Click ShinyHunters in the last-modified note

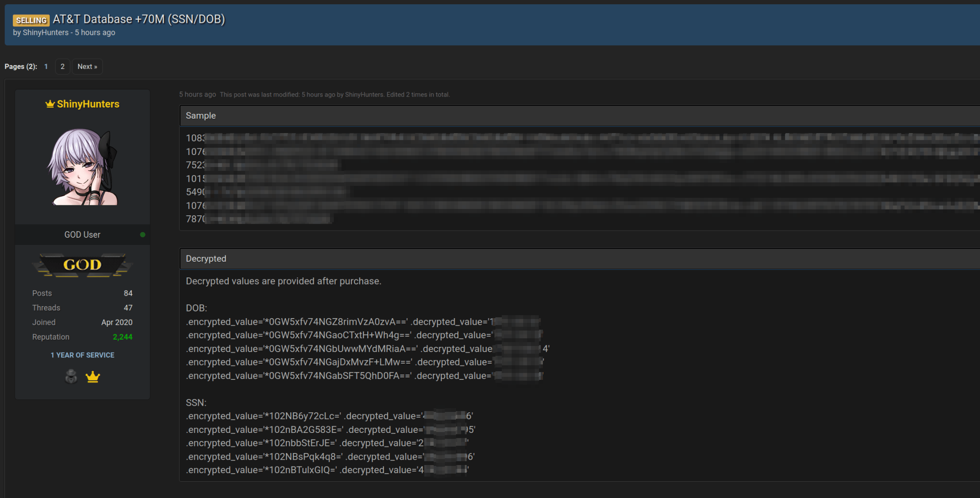(x=364, y=95)
